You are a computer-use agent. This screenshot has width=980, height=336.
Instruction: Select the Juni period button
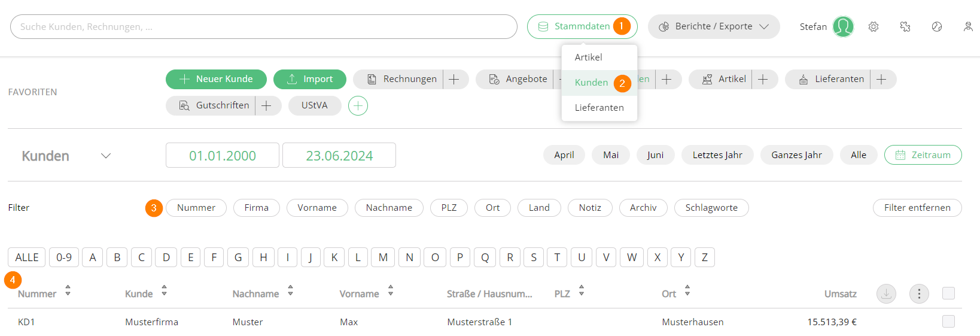coord(655,155)
